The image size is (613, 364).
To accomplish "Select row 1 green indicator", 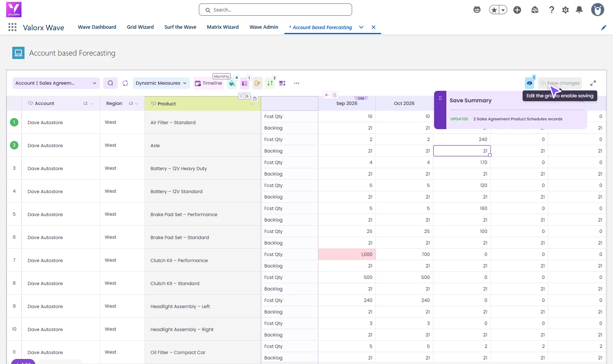I will point(14,122).
